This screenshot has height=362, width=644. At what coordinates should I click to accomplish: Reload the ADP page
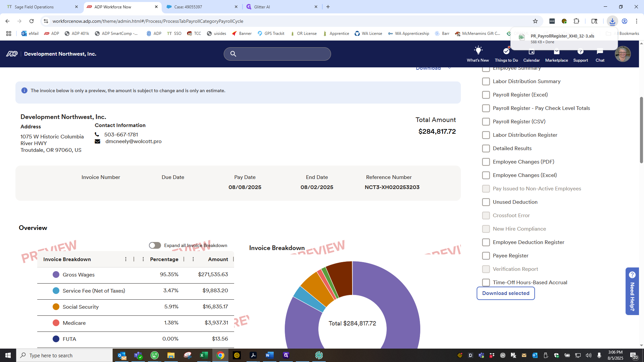coord(32,21)
